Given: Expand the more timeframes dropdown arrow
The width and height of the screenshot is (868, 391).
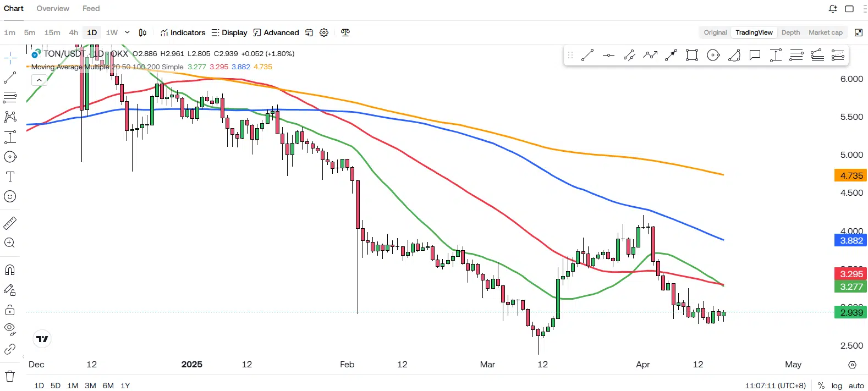Looking at the screenshot, I should click(x=127, y=32).
